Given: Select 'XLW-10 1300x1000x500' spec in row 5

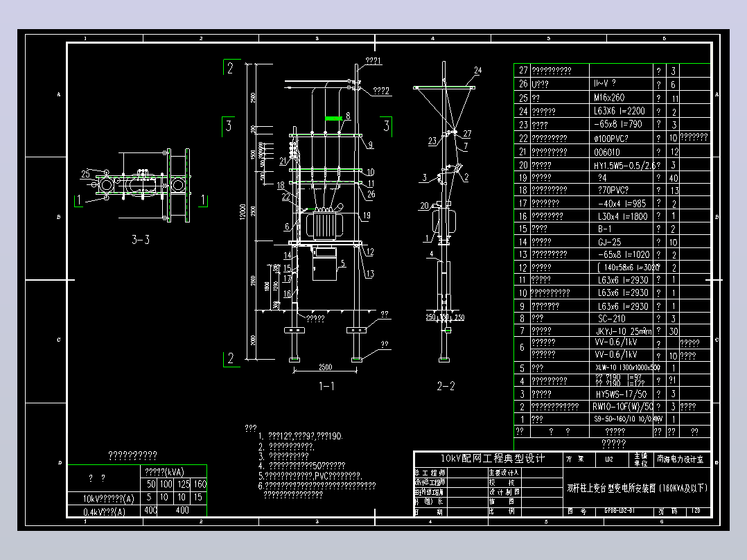Looking at the screenshot, I should [x=627, y=367].
